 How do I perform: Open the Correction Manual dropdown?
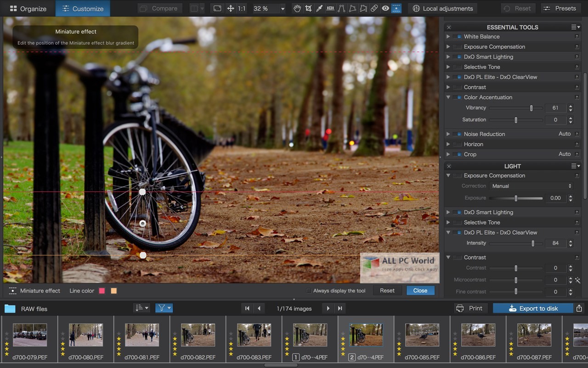[531, 186]
